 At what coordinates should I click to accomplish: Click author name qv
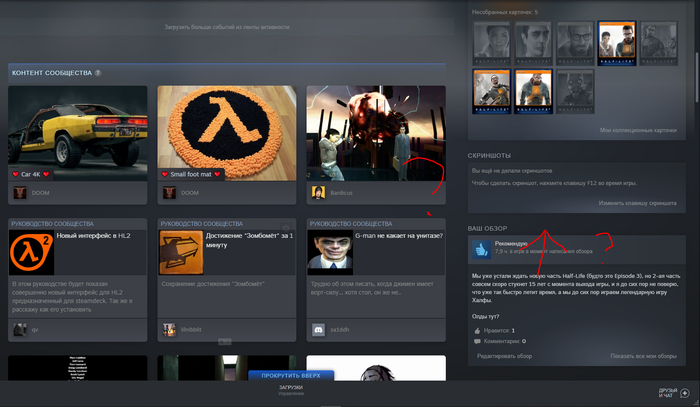point(35,330)
